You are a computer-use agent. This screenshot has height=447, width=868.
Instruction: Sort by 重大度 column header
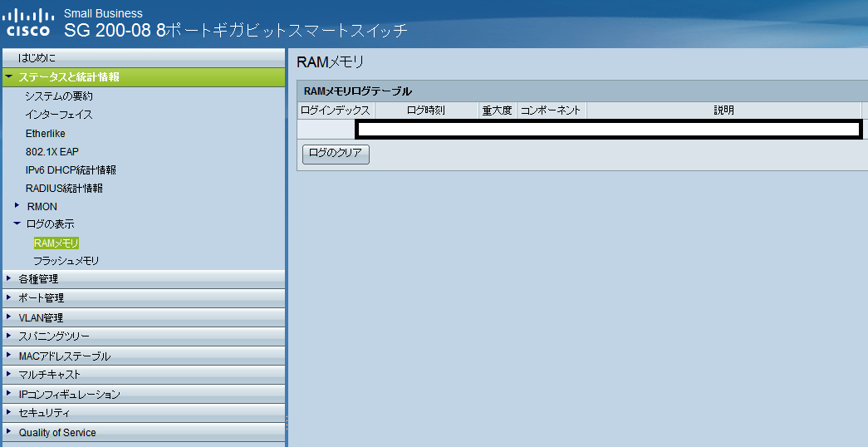point(497,111)
